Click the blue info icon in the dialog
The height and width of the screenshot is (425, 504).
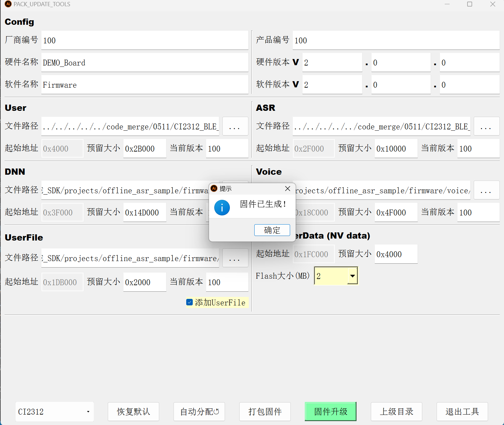click(x=222, y=208)
